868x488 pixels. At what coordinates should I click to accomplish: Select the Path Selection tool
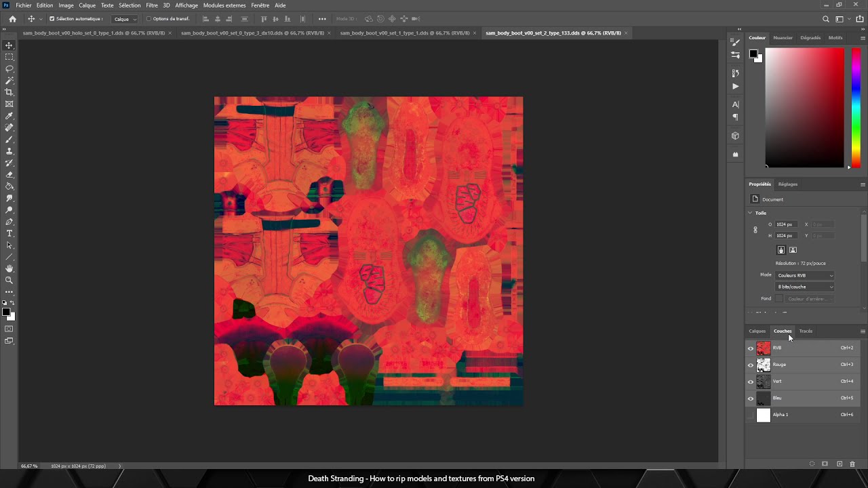point(9,245)
